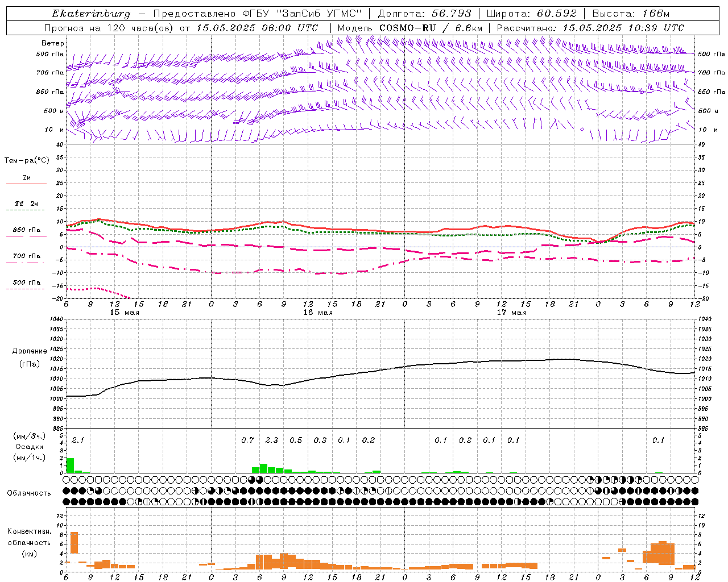Click the '(км)' convective cloud unit label
This screenshot has height=582, width=728.
[30, 554]
